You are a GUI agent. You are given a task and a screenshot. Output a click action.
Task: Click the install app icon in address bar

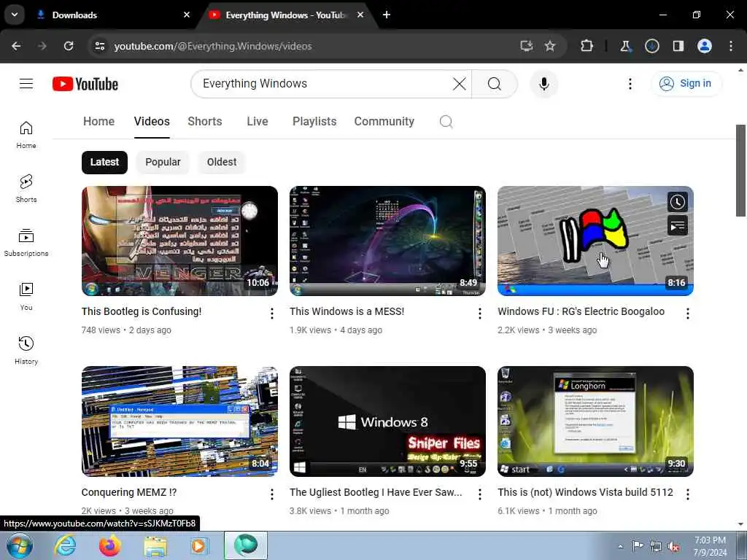pos(526,46)
